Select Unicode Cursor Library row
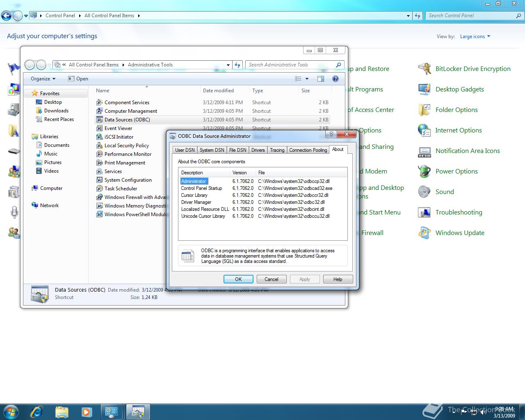 click(263, 216)
